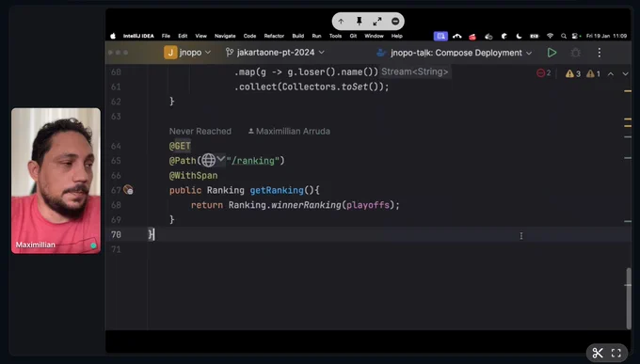The height and width of the screenshot is (364, 640).
Task: Click the playoffs argument
Action: [368, 205]
